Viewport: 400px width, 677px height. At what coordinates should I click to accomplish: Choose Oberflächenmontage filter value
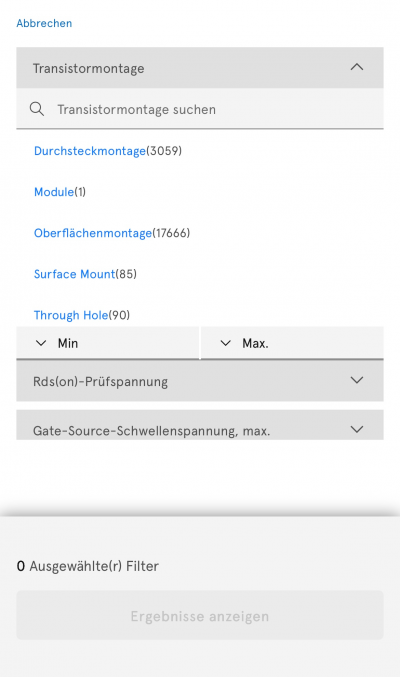point(93,233)
